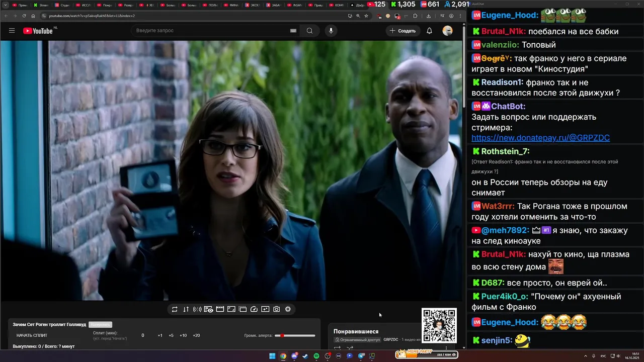
Task: Click the reverse-order arrows icon under video
Action: [186, 309]
